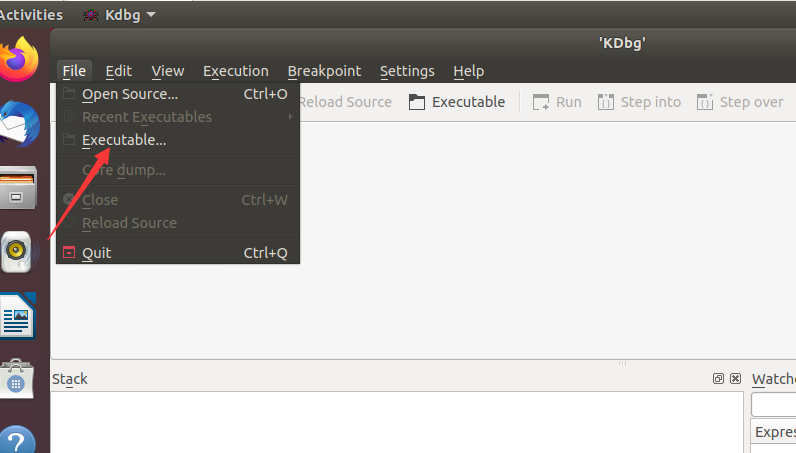Expand the Recent Executables submenu
Image resolution: width=796 pixels, height=453 pixels.
[x=178, y=117]
